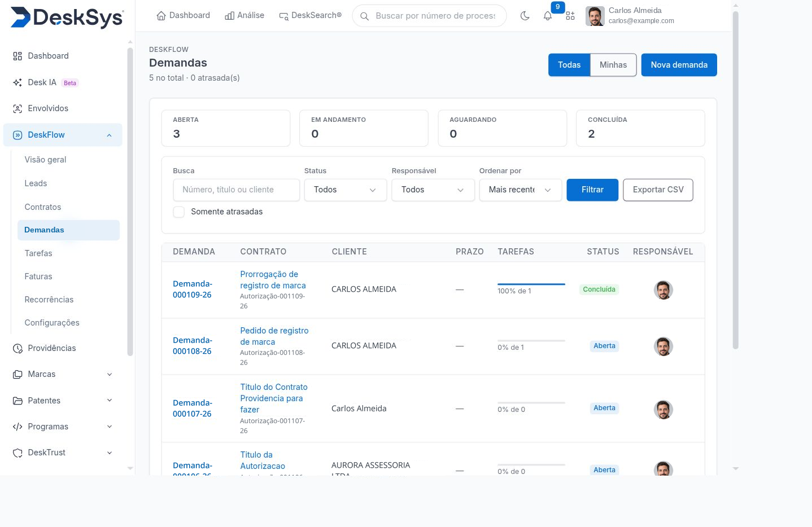This screenshot has width=812, height=527.
Task: Click the DeskSys logo
Action: tap(67, 17)
